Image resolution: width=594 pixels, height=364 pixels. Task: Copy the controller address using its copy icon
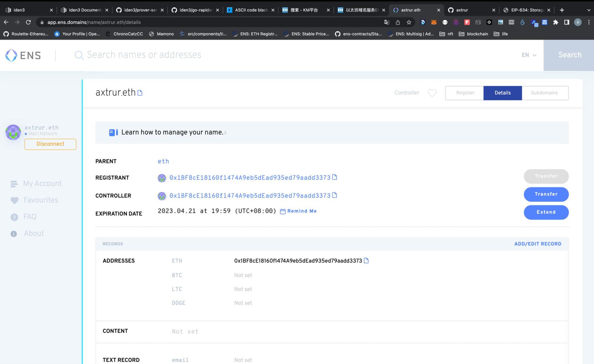pyautogui.click(x=334, y=195)
